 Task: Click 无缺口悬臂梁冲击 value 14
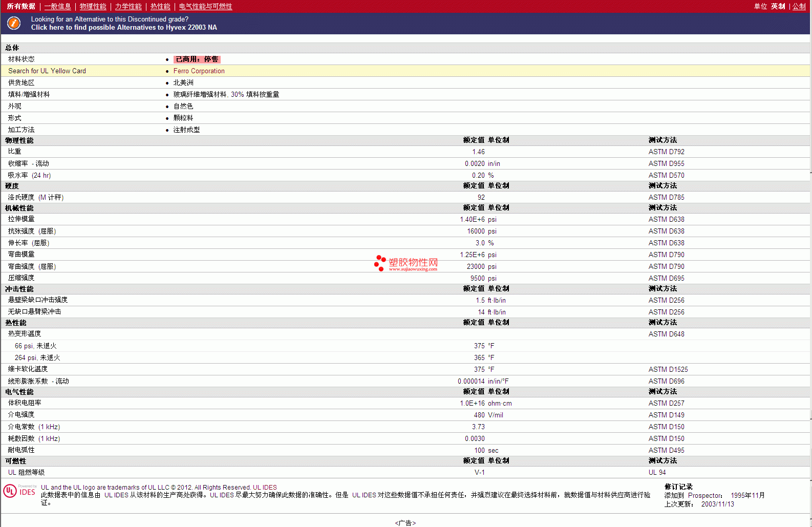[x=481, y=312]
